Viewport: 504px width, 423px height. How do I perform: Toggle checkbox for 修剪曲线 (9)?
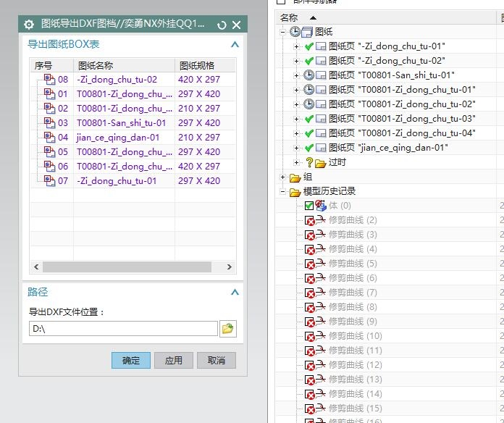pyautogui.click(x=309, y=322)
